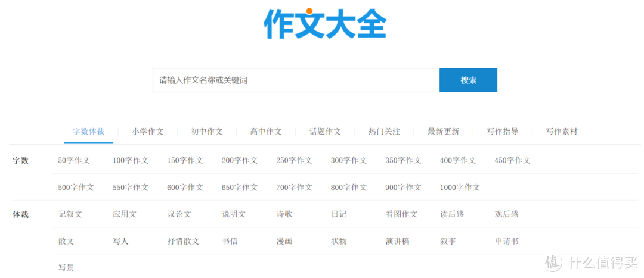
Task: Select the 900字作文 link
Action: [x=403, y=188]
